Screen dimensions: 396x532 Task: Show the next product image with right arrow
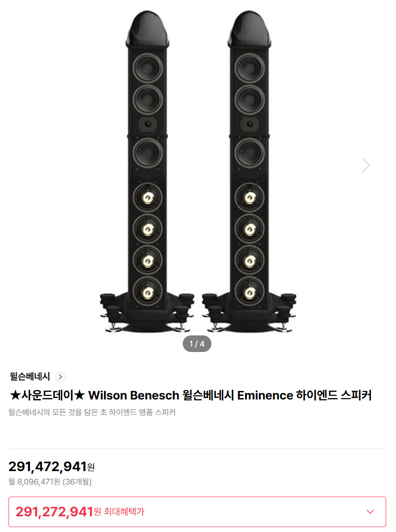366,165
